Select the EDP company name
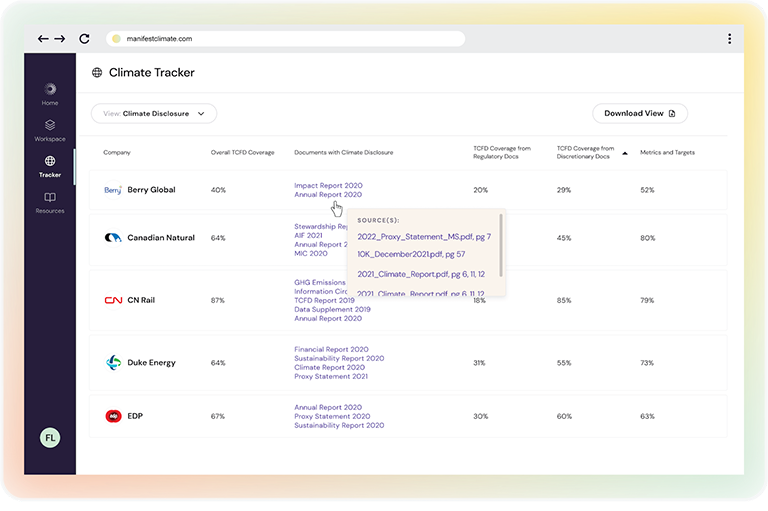The width and height of the screenshot is (768, 511). pos(135,416)
